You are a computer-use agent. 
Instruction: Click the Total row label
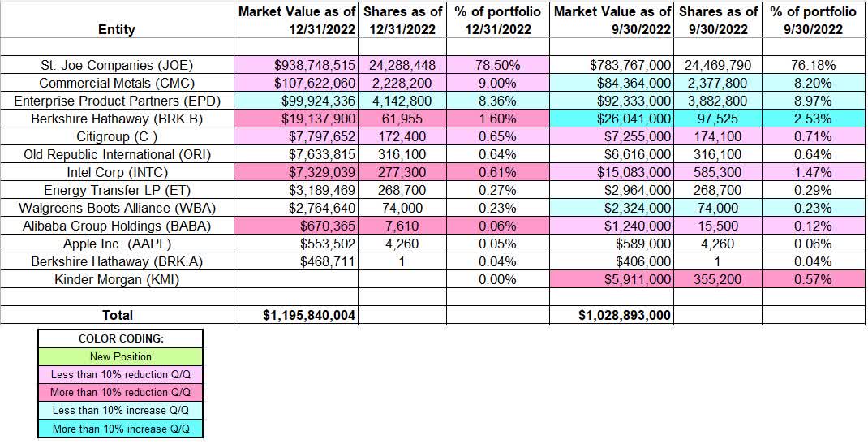pyautogui.click(x=117, y=314)
